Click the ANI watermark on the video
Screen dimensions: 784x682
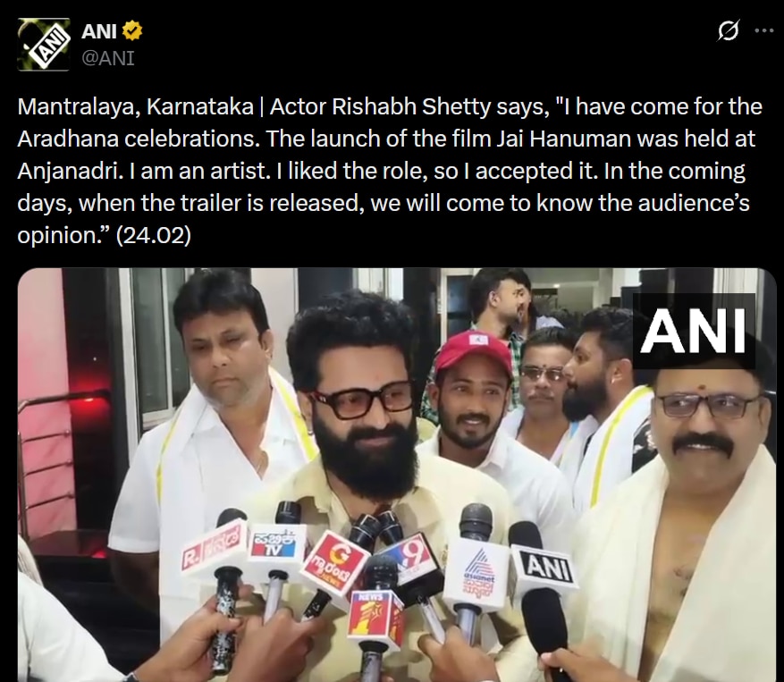694,331
